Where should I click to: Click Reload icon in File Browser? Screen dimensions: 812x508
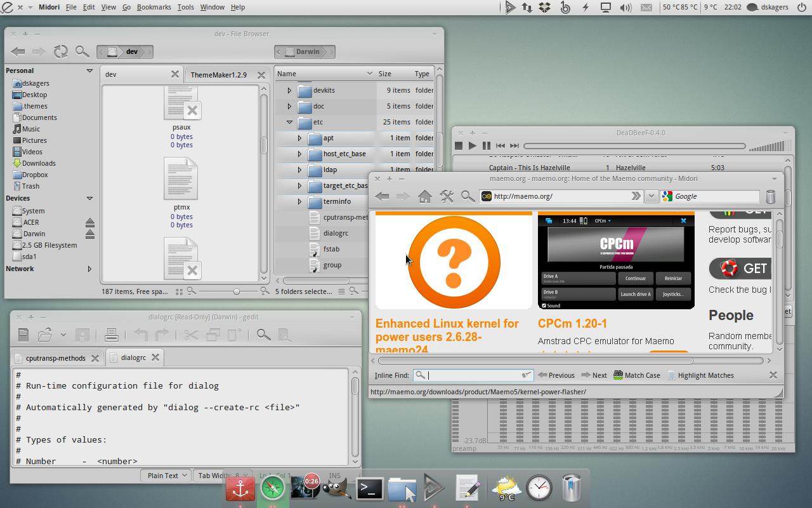coord(61,51)
